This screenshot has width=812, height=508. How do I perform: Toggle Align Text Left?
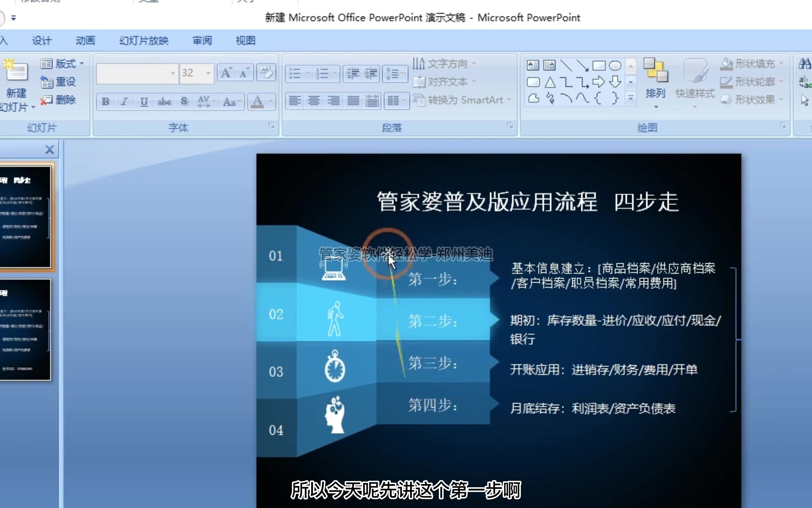click(295, 101)
